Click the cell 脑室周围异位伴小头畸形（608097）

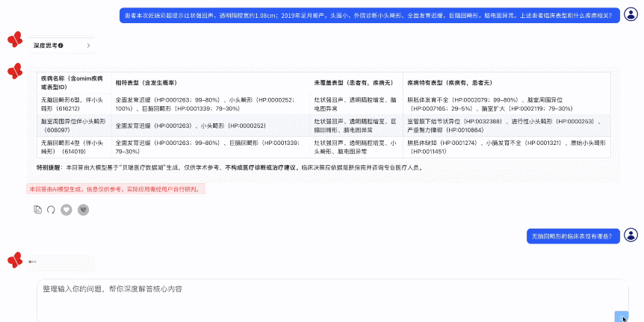pyautogui.click(x=75, y=126)
